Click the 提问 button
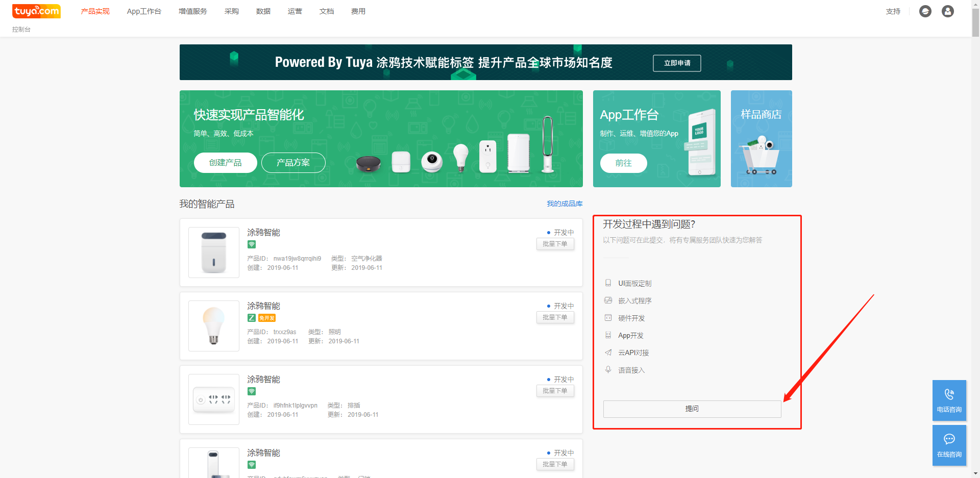This screenshot has width=980, height=478. pyautogui.click(x=692, y=409)
